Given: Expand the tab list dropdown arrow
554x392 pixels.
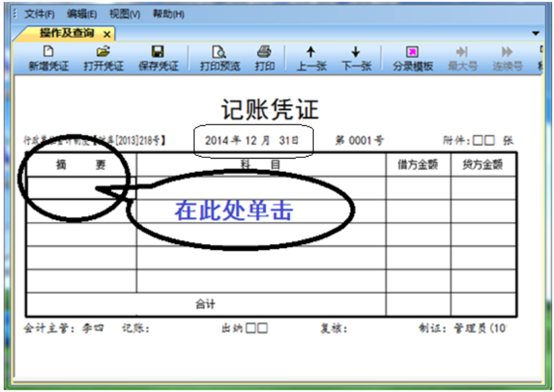Looking at the screenshot, I should click(x=535, y=33).
